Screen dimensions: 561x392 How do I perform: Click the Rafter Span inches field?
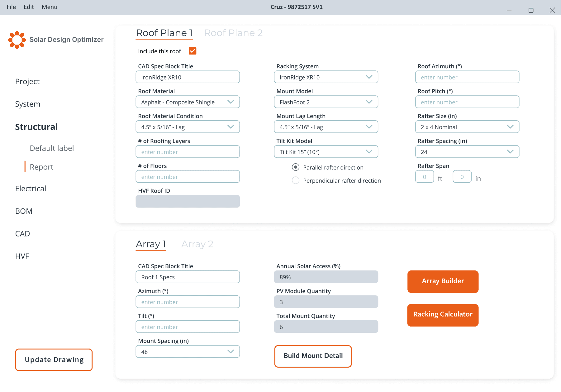[x=462, y=177]
